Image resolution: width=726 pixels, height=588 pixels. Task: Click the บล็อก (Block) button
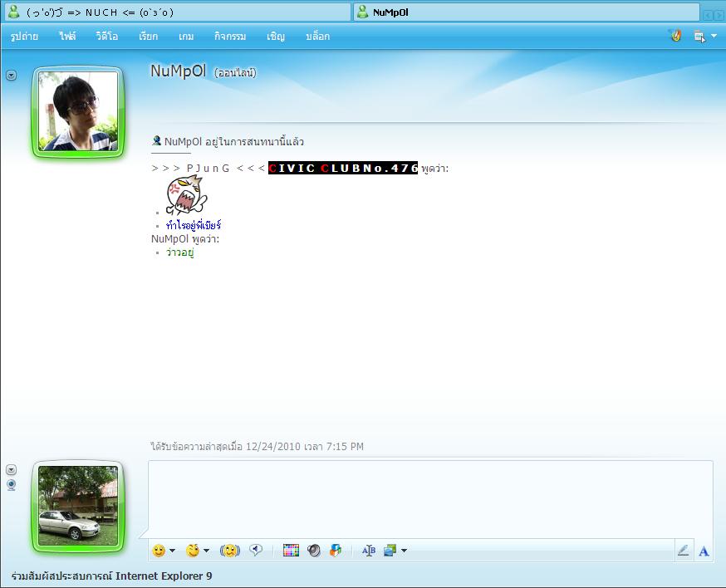point(317,37)
